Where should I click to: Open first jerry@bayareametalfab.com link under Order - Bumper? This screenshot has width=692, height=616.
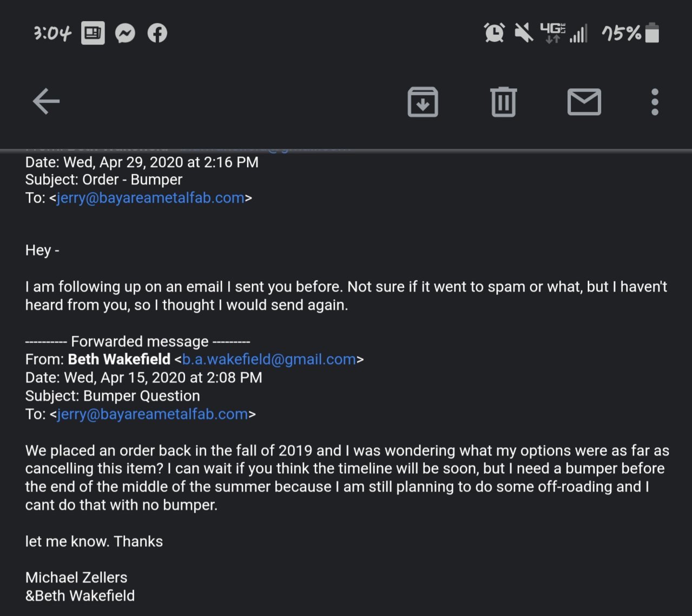point(150,198)
